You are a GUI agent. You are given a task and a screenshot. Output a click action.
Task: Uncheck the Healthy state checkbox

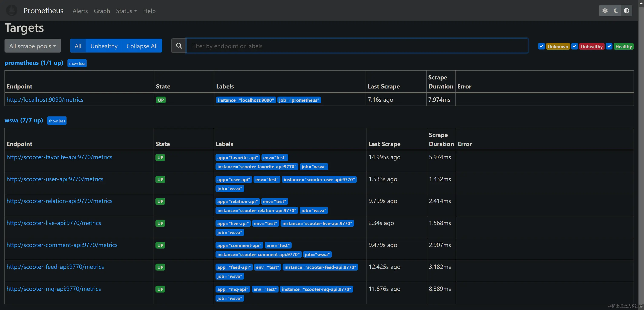(x=609, y=46)
